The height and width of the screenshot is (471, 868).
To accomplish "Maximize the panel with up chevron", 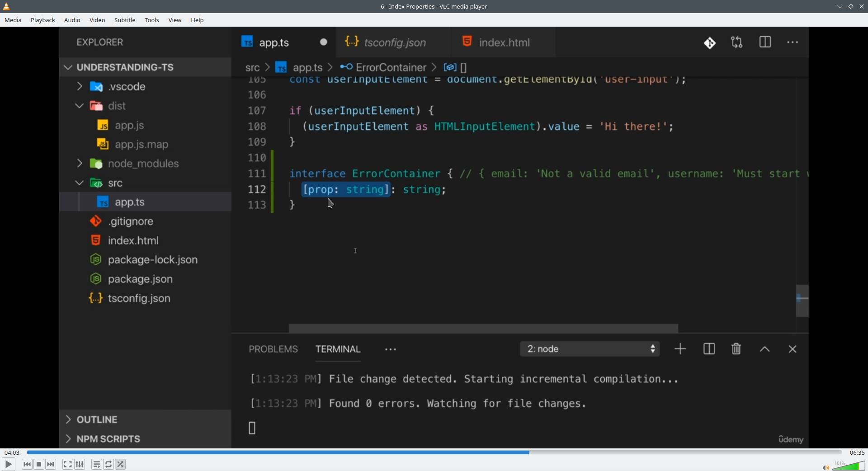I will point(764,349).
